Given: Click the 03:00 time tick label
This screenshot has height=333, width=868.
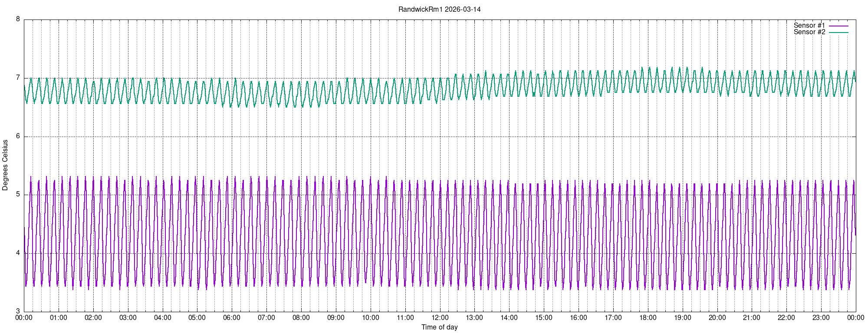Looking at the screenshot, I should click(128, 318).
